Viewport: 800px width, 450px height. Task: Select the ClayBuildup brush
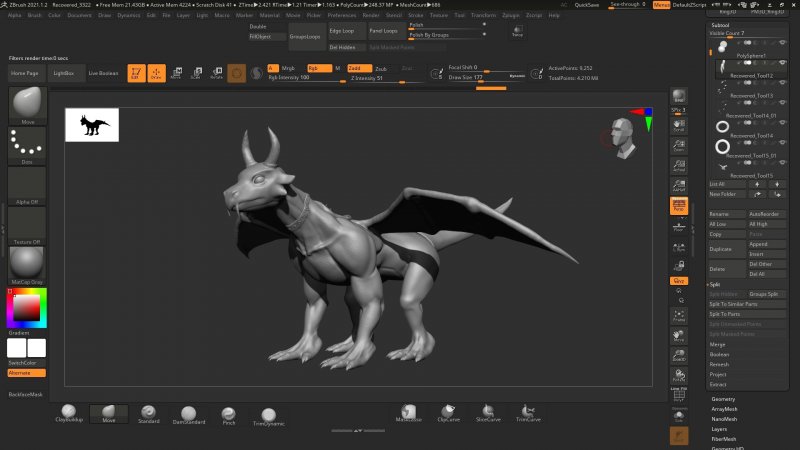(69, 414)
